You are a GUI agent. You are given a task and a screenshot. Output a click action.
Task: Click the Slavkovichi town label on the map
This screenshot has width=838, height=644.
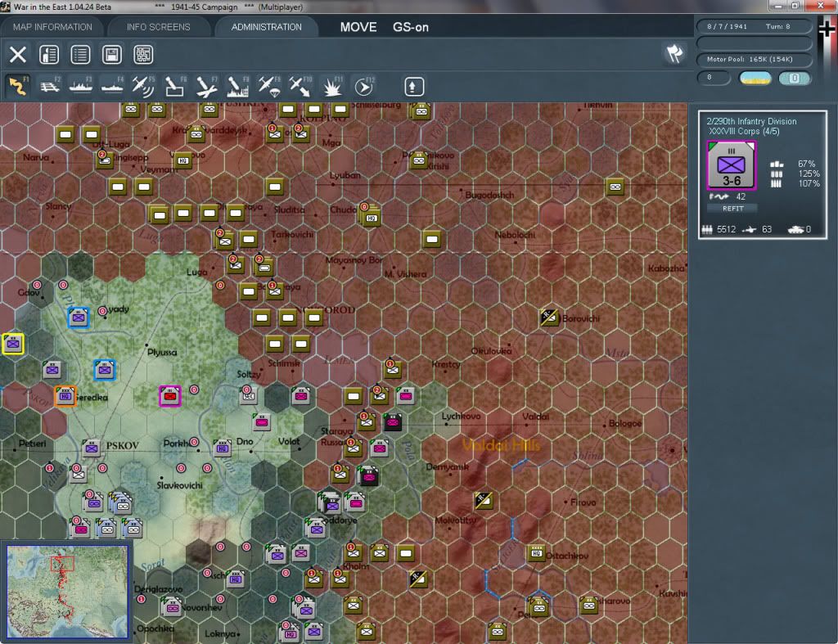point(179,485)
